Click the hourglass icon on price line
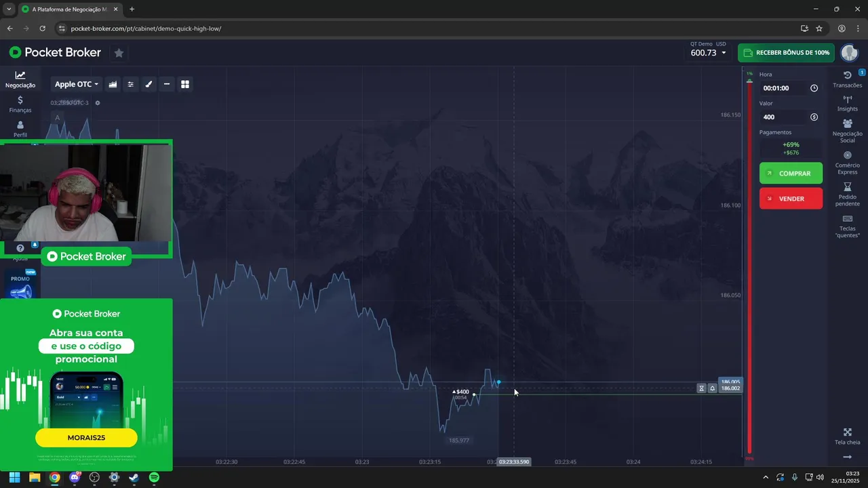Viewport: 868px width, 488px height. (x=701, y=388)
